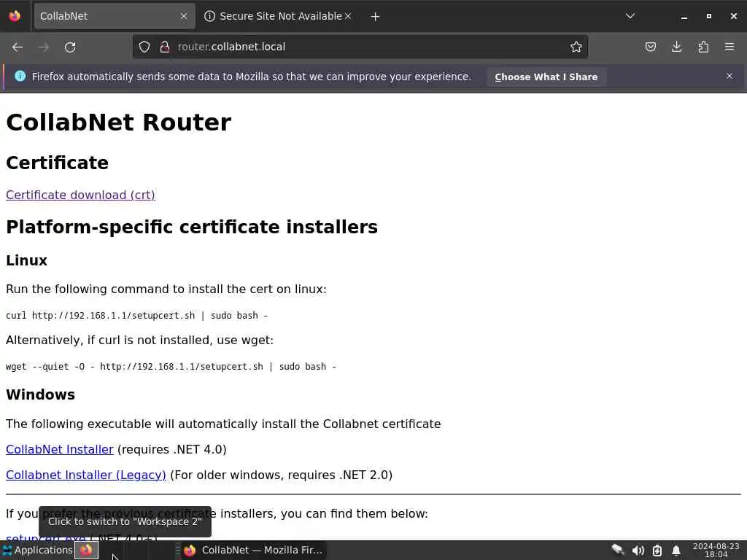Download Collabnet Installer (Legacy)
Viewport: 747px width, 560px height.
(x=86, y=475)
